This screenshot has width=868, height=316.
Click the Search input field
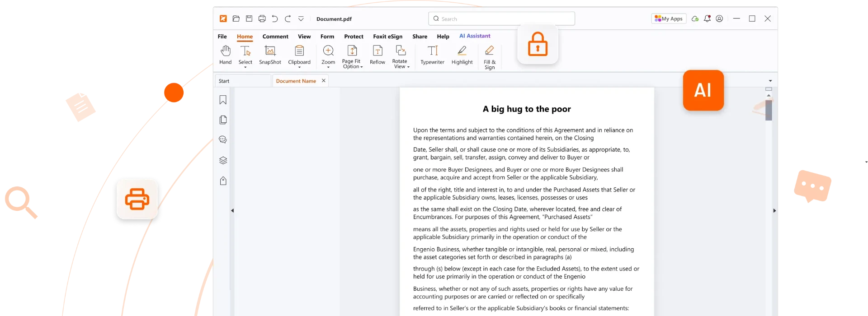[x=502, y=19]
